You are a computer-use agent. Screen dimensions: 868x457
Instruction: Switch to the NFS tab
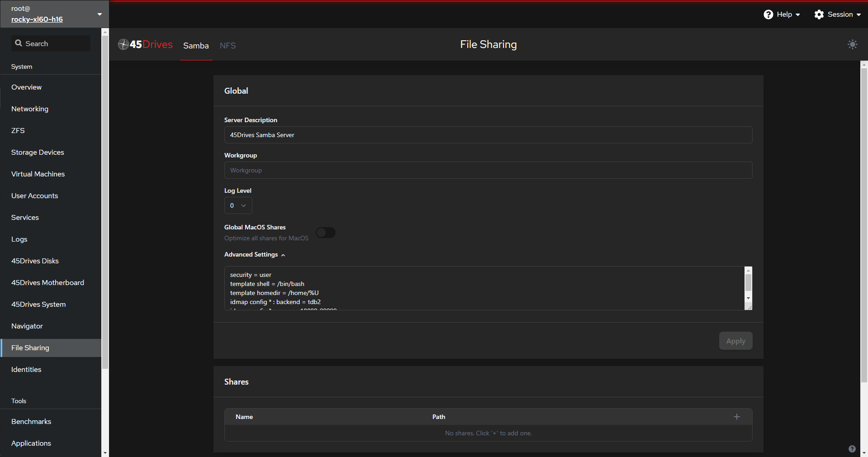click(228, 46)
